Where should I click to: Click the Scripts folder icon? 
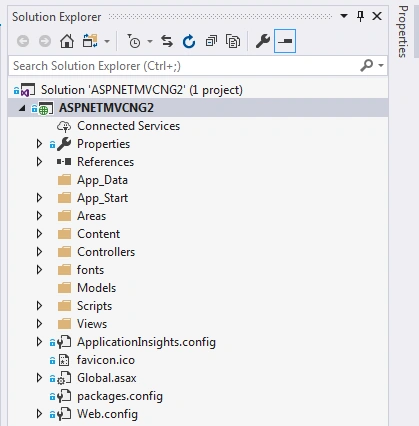64,306
